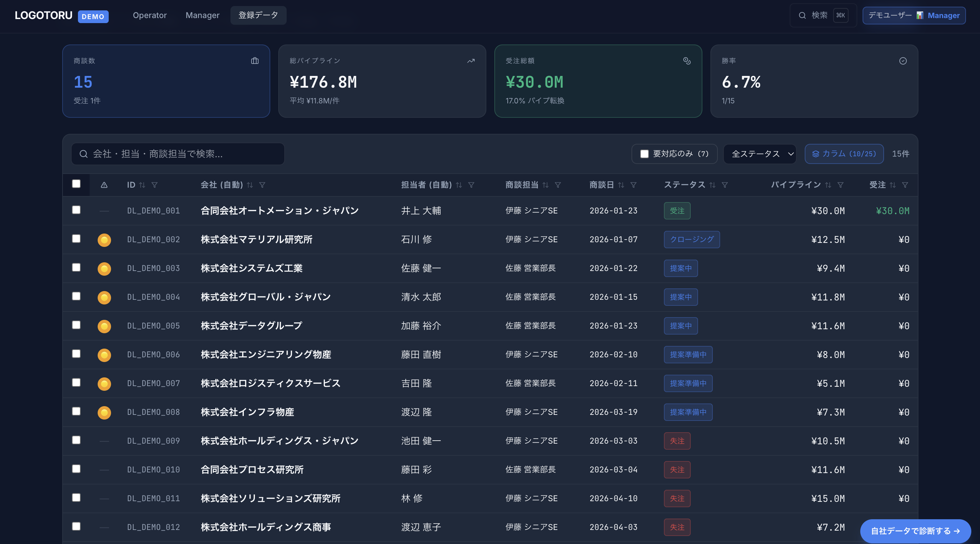This screenshot has height=544, width=980.
Task: Sort by 会社 (自動) column
Action: click(250, 185)
